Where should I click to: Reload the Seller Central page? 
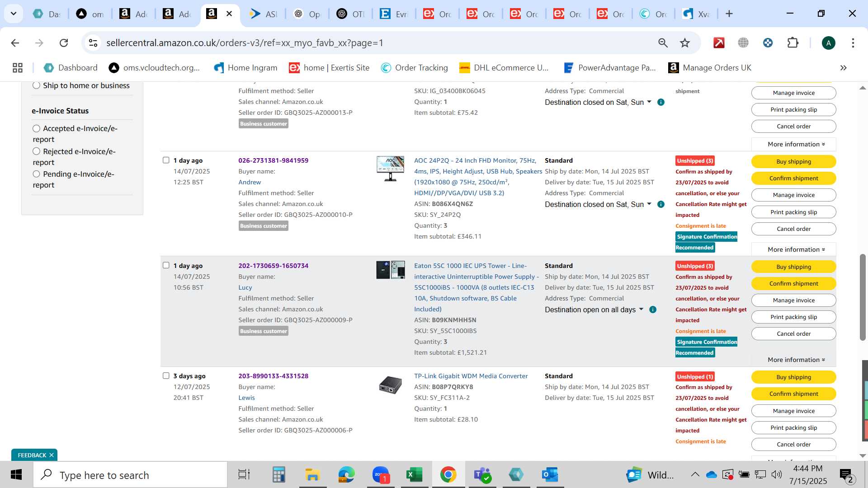[x=64, y=43]
